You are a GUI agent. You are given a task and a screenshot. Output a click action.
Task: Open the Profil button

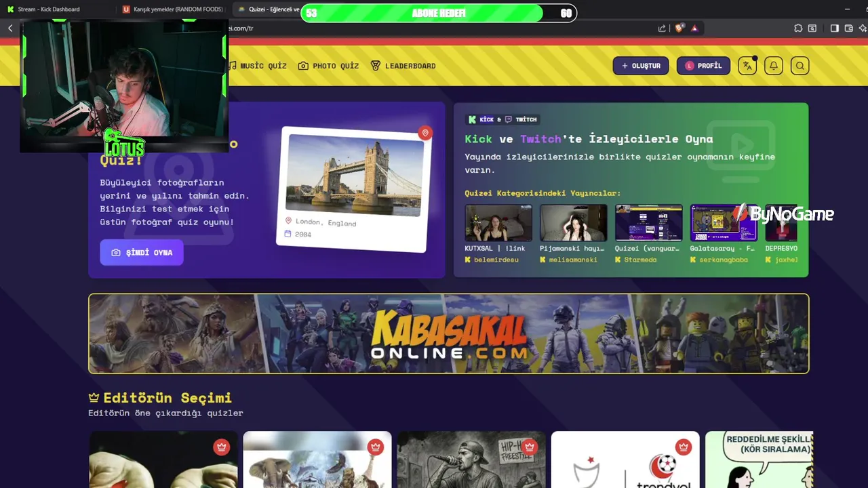[703, 66]
